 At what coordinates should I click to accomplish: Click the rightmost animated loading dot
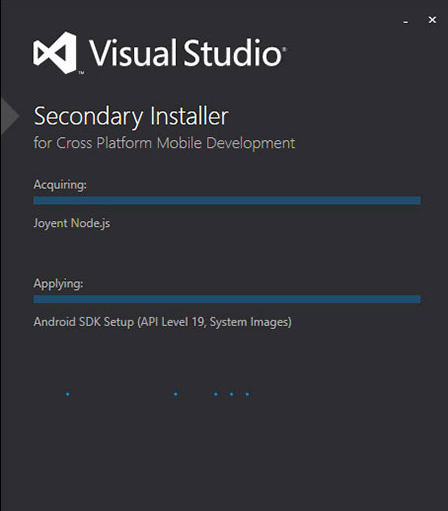(x=247, y=394)
